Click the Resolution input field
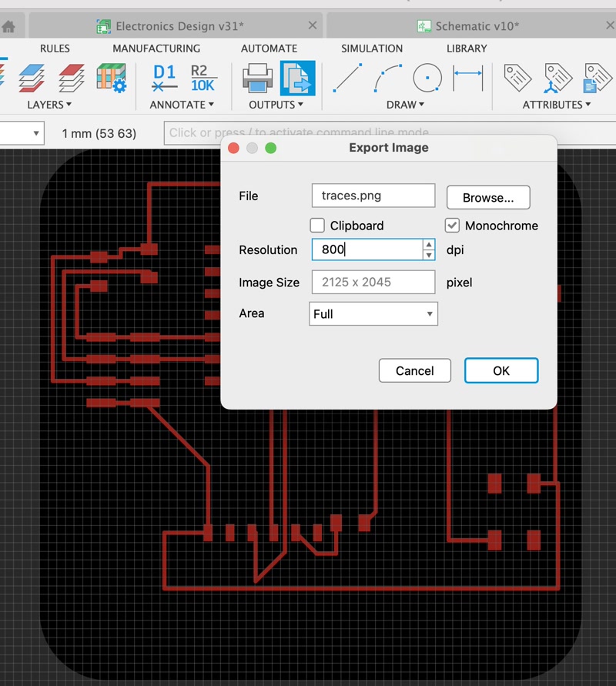The width and height of the screenshot is (616, 686). pyautogui.click(x=367, y=249)
